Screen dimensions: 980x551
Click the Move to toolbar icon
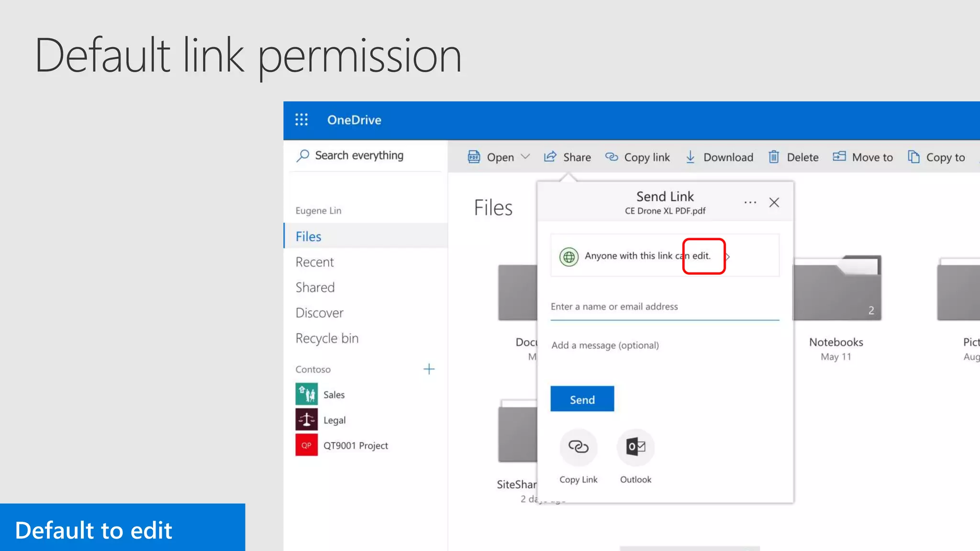pyautogui.click(x=839, y=157)
